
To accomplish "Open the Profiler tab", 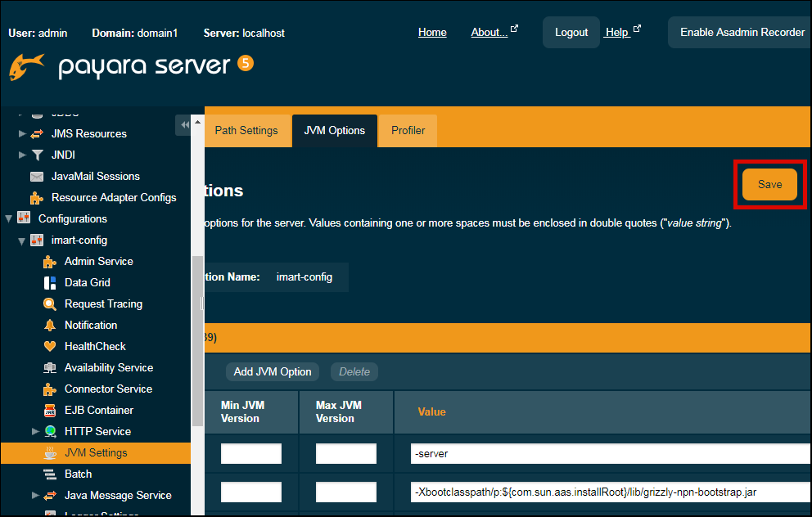I will tap(408, 131).
